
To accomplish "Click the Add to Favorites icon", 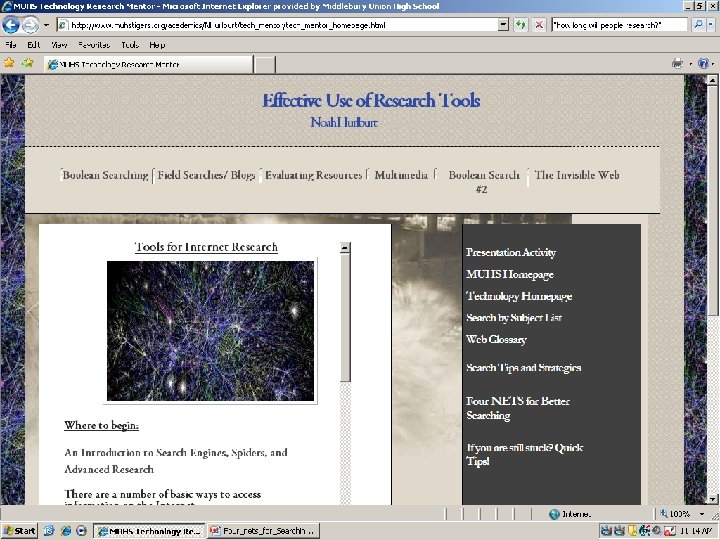I will [x=28, y=63].
